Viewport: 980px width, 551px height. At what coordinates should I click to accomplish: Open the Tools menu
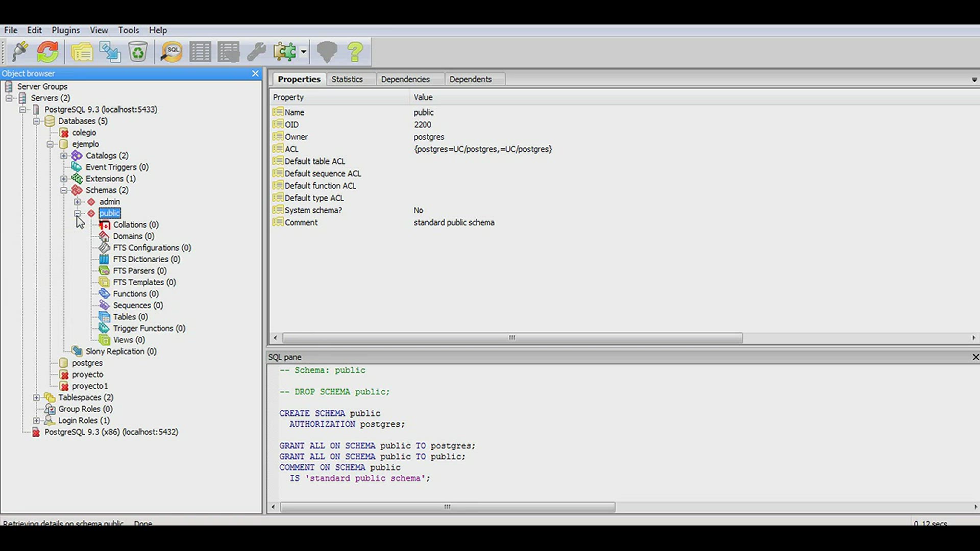point(129,30)
